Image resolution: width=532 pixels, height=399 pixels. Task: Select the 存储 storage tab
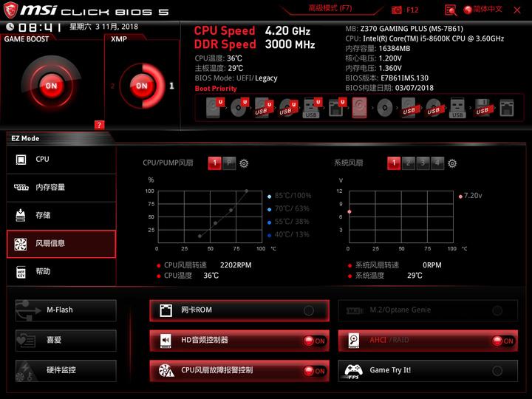click(61, 215)
